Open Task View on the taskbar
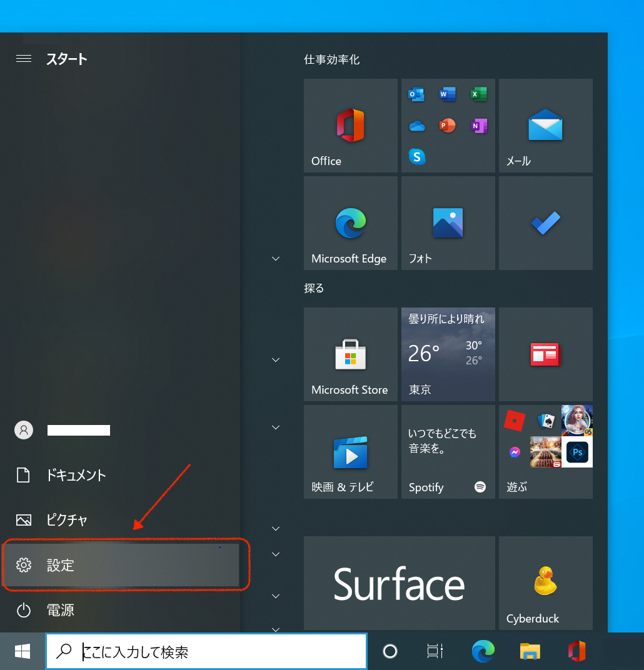 pos(435,652)
